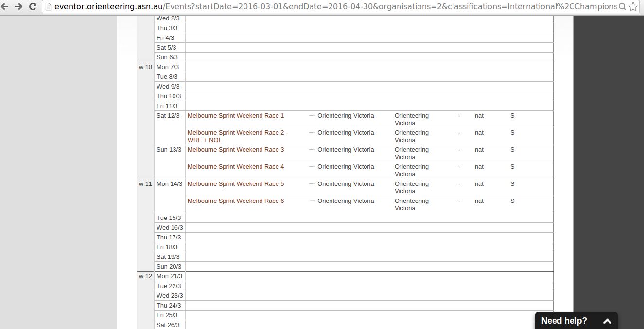Click the organiser flag icon in the Race 5 row

[x=312, y=184]
